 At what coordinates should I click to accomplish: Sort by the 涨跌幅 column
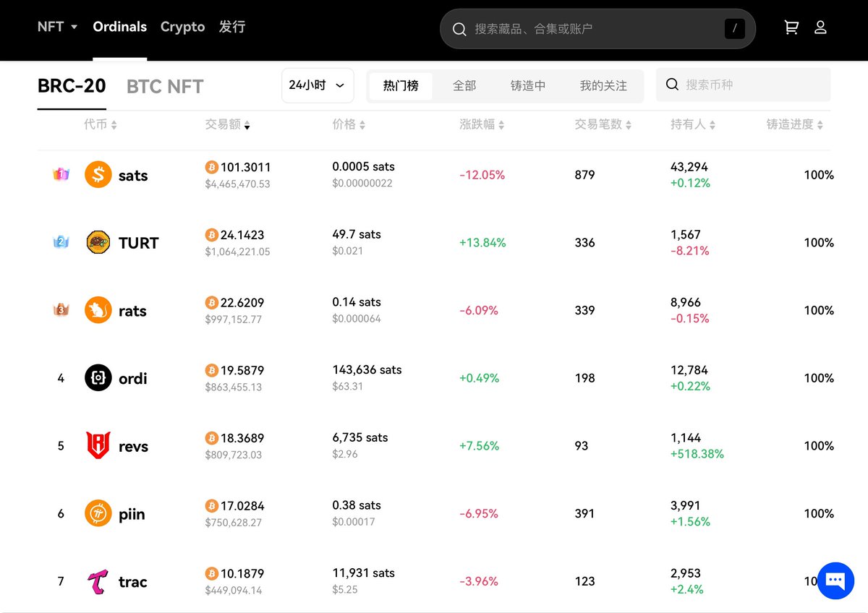point(482,124)
